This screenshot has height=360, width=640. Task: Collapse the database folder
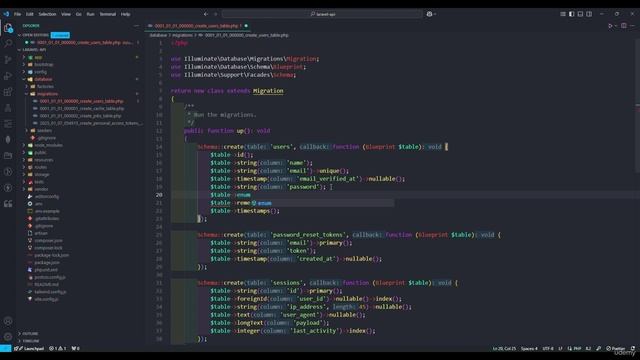click(43, 79)
